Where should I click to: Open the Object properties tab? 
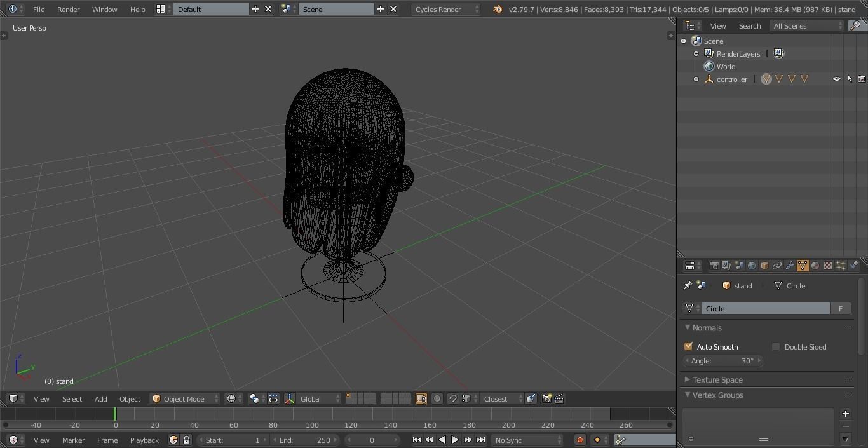point(764,266)
